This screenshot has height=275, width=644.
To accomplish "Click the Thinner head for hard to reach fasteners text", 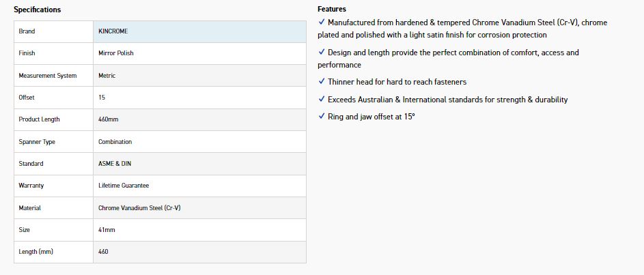I will coord(397,82).
